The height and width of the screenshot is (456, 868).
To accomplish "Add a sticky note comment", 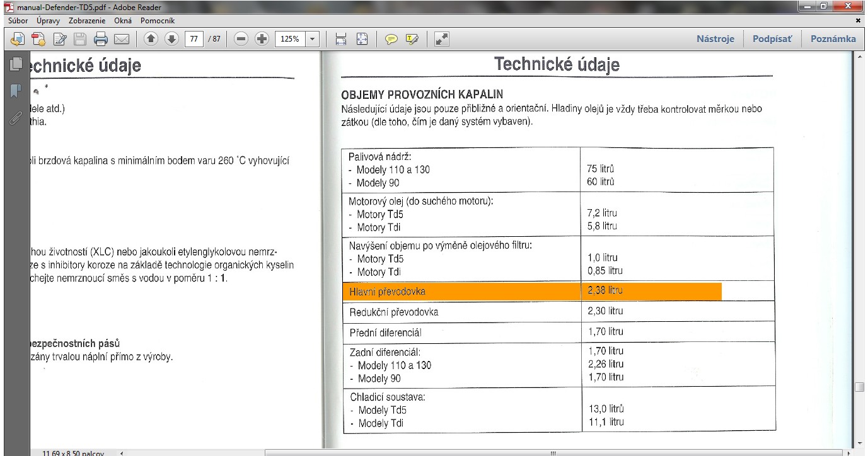I will click(x=391, y=39).
